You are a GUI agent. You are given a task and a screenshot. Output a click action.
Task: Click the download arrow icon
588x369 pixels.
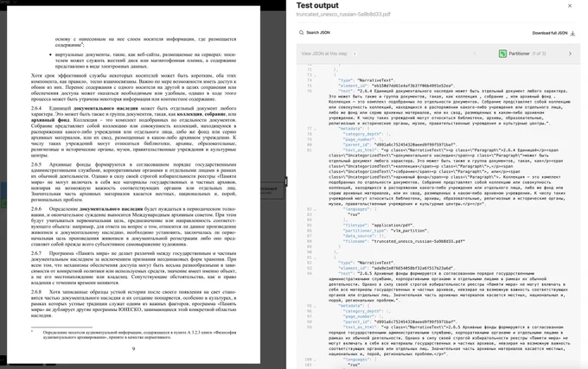[x=572, y=33]
